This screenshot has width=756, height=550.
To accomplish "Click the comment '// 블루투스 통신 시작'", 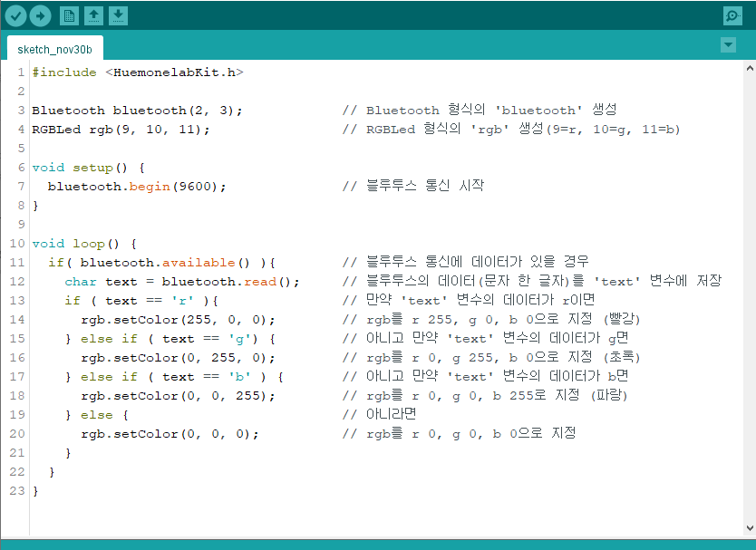I will (413, 186).
